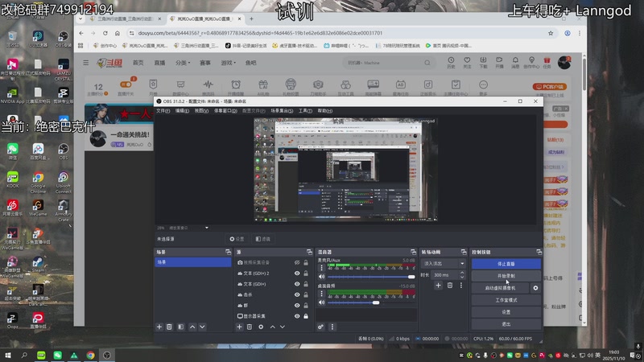Click 退出 button in OBS
644x362 pixels.
tap(506, 324)
